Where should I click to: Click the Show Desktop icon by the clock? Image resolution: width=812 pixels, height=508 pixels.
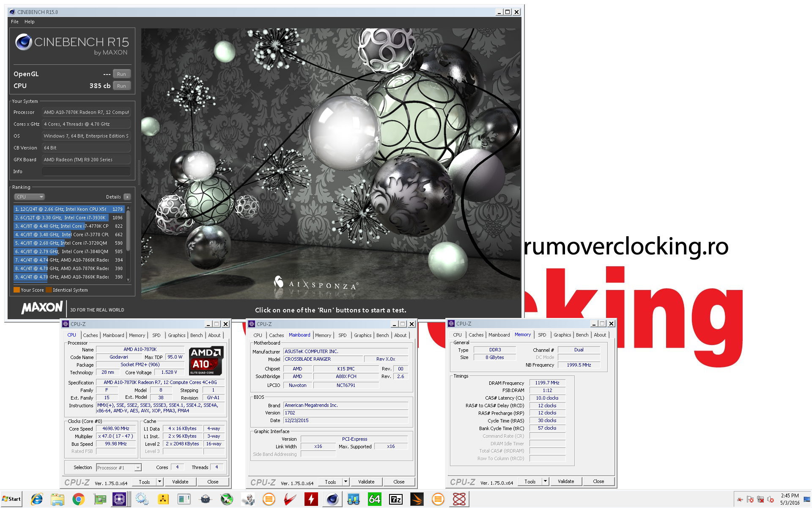[807, 500]
